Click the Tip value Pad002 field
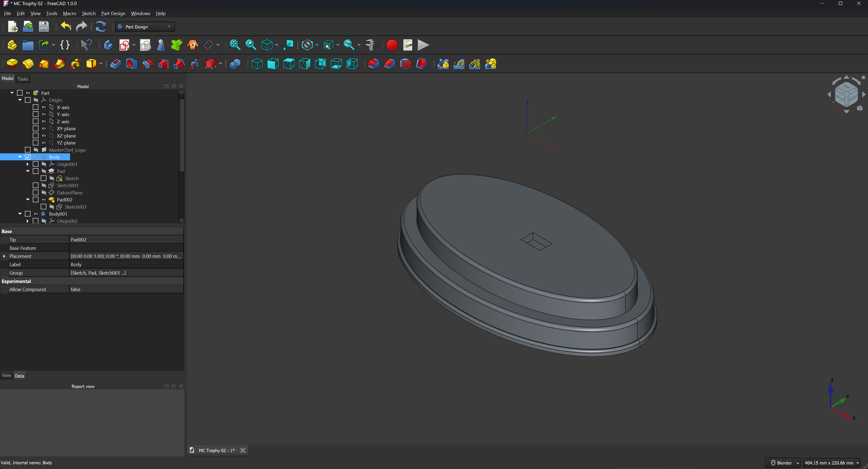 point(126,240)
